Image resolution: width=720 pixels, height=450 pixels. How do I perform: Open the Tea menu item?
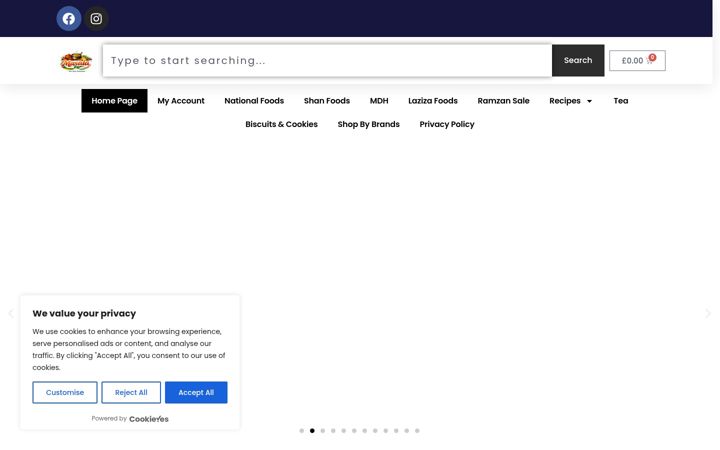pos(621,101)
